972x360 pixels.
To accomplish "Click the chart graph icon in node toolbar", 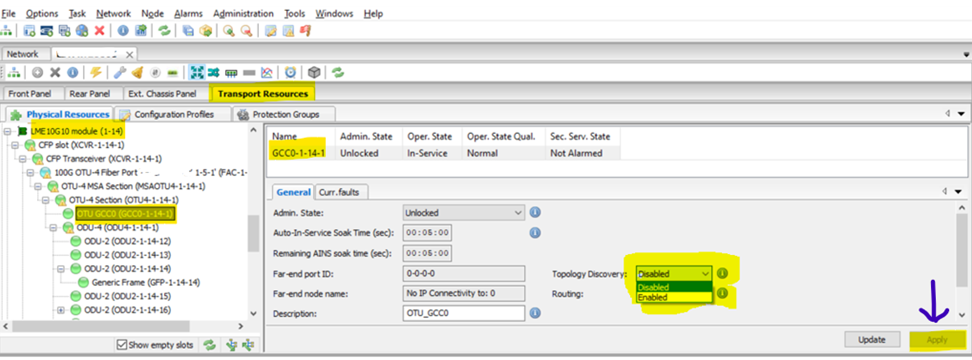I will point(267,72).
